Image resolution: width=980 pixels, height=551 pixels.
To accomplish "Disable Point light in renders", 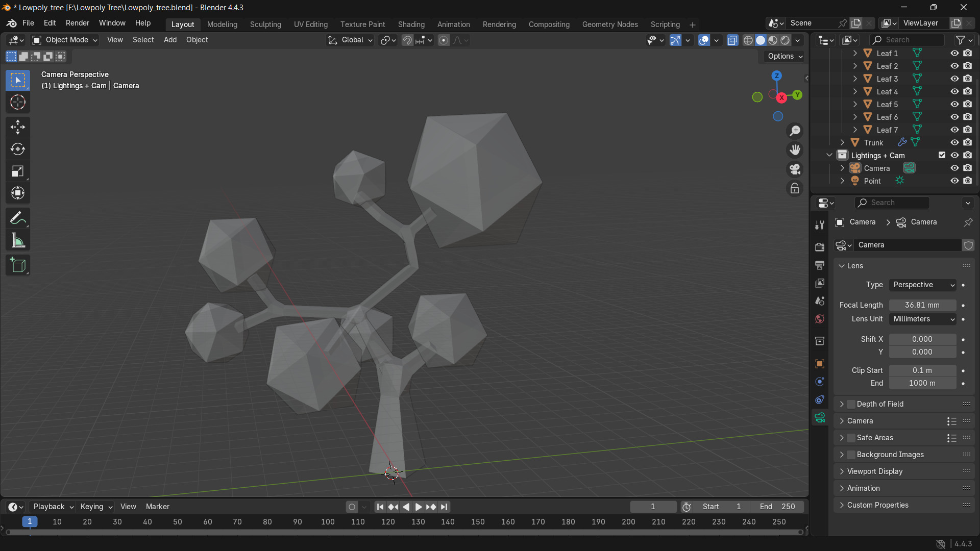I will 968,181.
